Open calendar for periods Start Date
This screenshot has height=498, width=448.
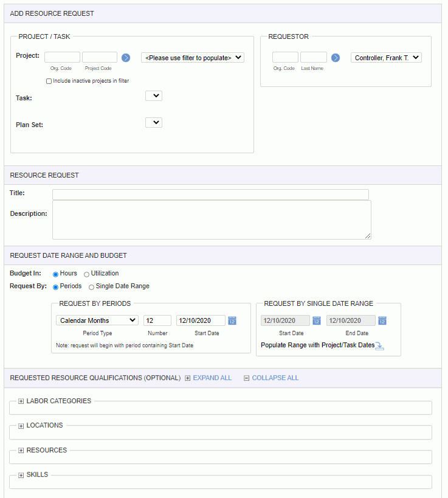pyautogui.click(x=232, y=320)
